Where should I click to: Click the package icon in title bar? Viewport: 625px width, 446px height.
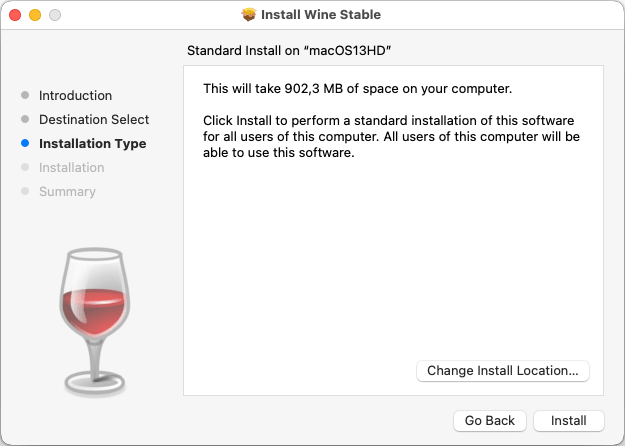[249, 15]
